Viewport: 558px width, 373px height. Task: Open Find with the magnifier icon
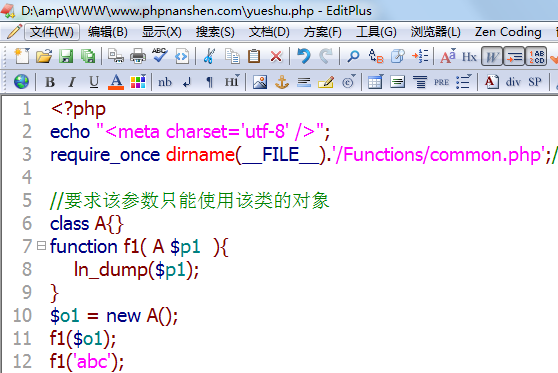pyautogui.click(x=353, y=56)
